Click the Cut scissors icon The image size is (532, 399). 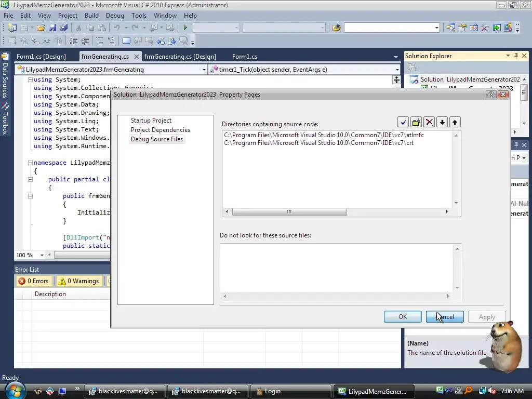(x=78, y=28)
